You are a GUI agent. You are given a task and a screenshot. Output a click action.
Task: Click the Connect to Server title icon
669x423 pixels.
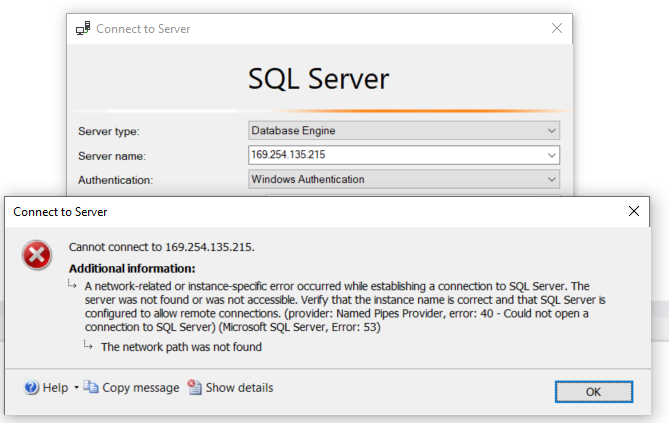83,28
